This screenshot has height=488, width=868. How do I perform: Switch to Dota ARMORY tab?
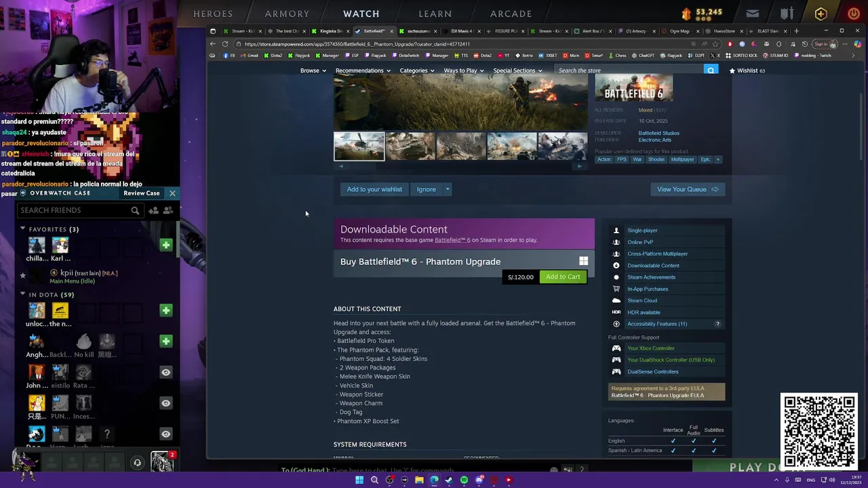coord(287,14)
